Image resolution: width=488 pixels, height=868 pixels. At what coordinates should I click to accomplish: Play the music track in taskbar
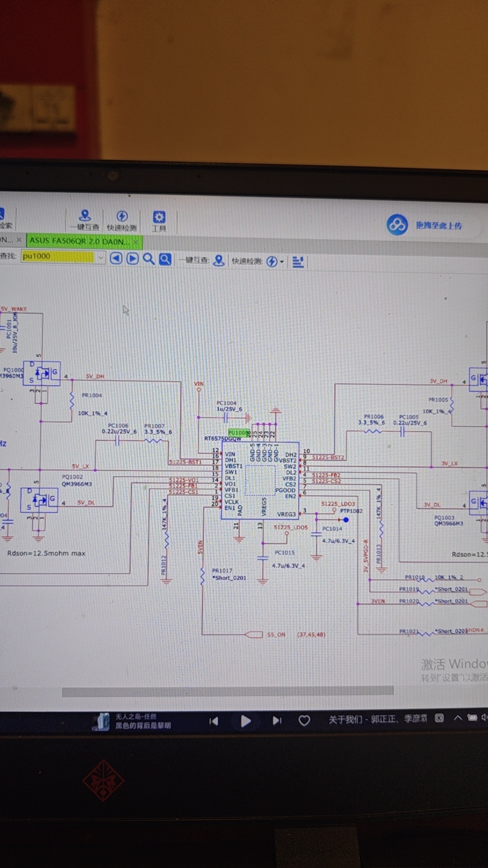pos(245,721)
